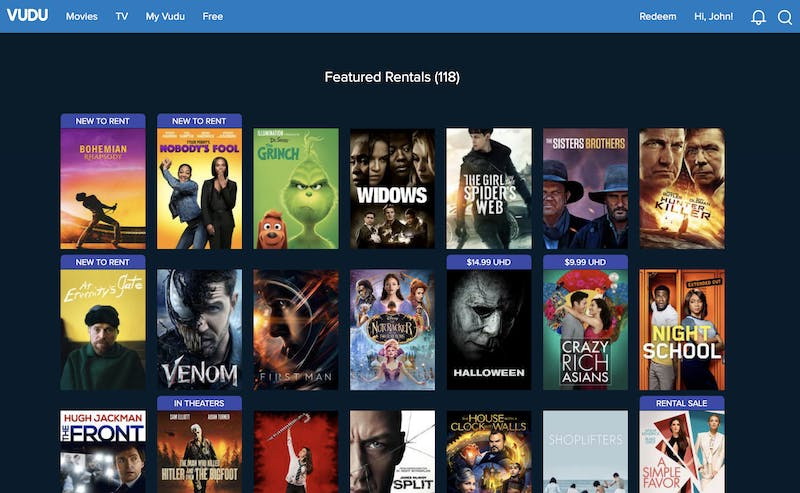
Task: Click the Redeem link
Action: click(658, 16)
